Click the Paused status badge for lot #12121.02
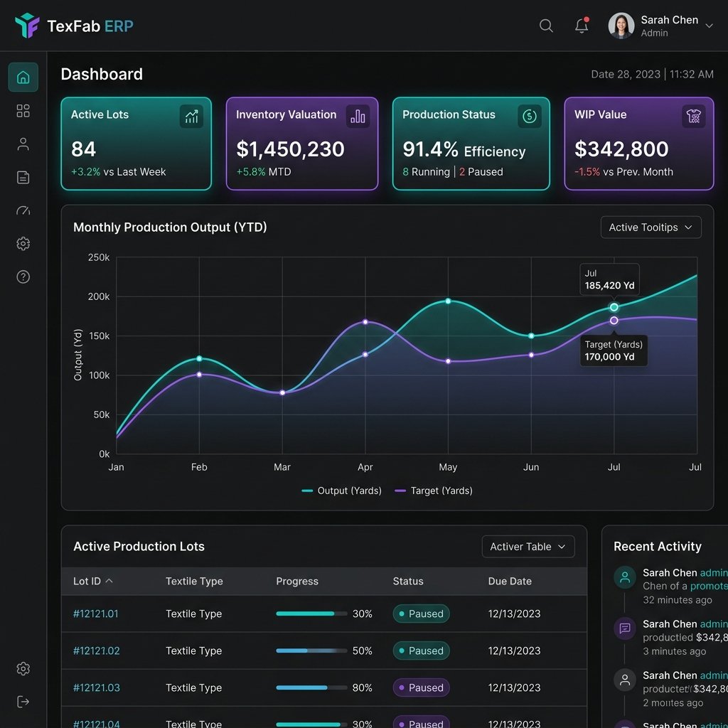 [x=421, y=651]
